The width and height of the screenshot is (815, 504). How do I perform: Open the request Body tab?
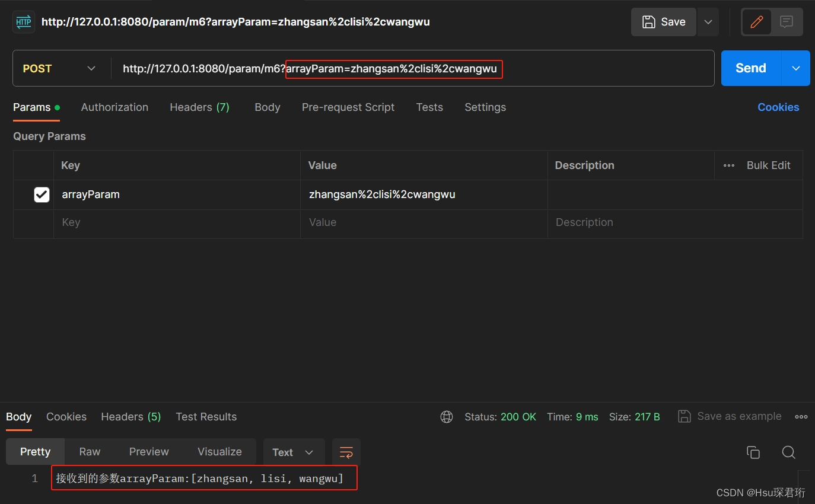pos(268,107)
